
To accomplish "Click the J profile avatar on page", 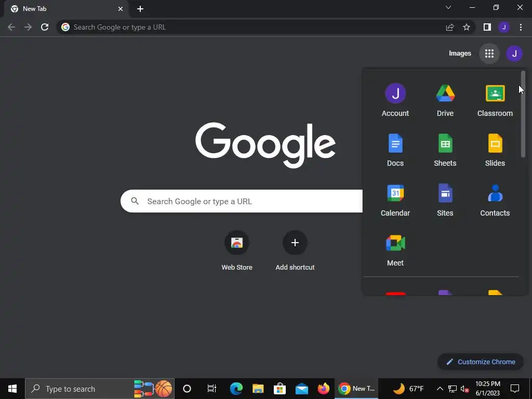I will point(514,54).
